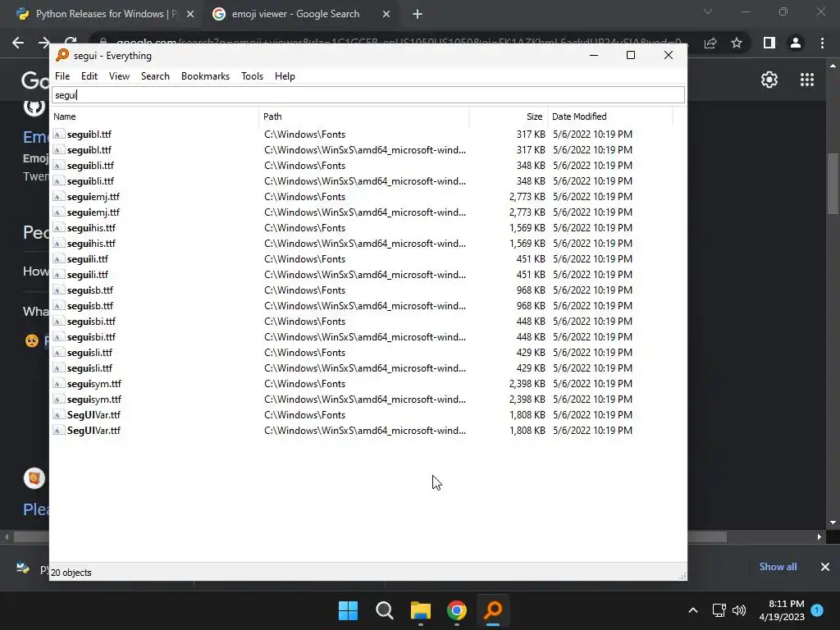Open the Edit menu in Everything

tap(89, 76)
